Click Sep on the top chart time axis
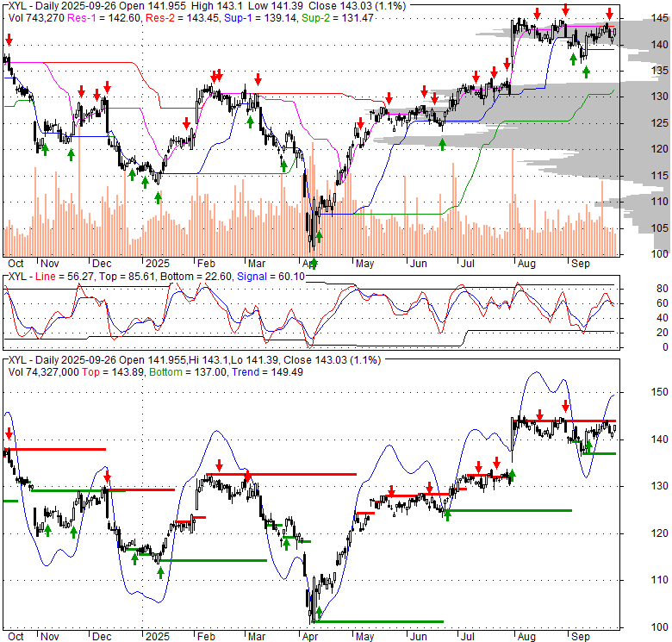 tap(581, 264)
